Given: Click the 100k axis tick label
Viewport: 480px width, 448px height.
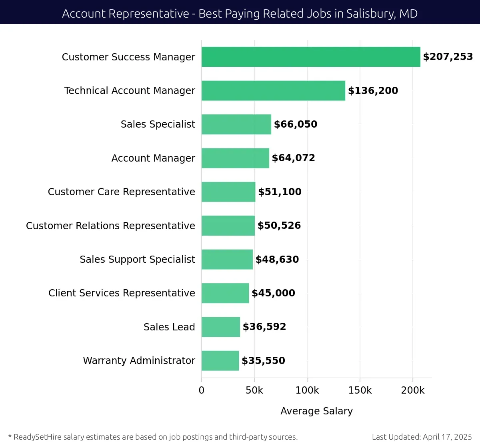Looking at the screenshot, I should coord(307,390).
